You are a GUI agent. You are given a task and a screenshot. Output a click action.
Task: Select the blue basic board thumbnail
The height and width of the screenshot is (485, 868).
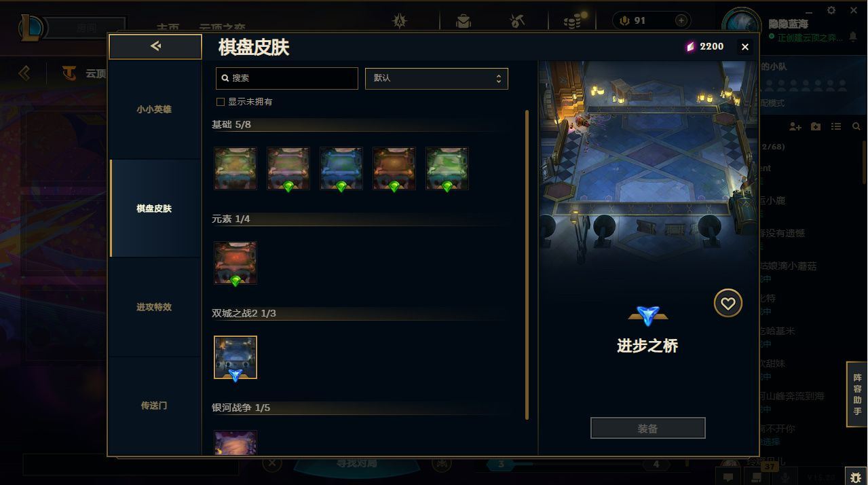(x=341, y=168)
